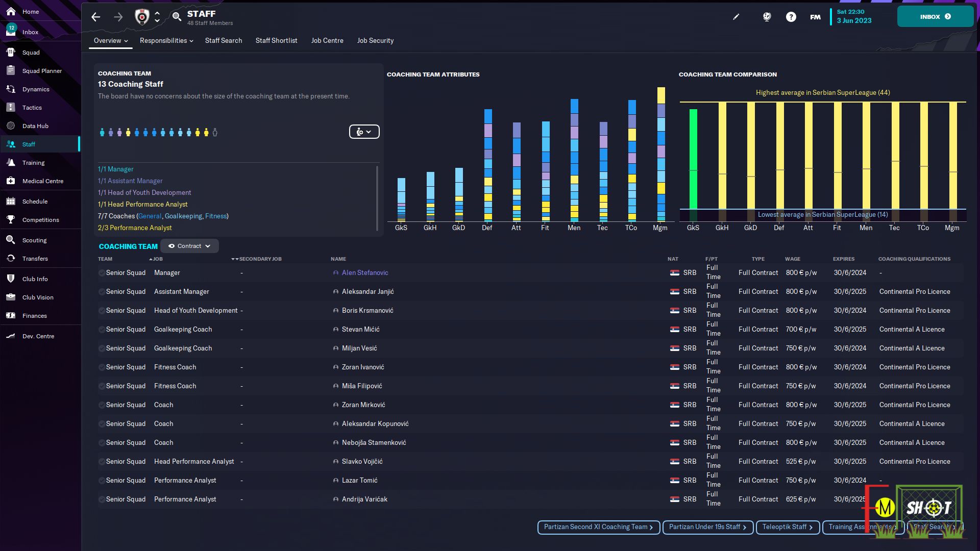The height and width of the screenshot is (551, 980).
Task: Open the staff role icon dropdown
Action: click(364, 132)
